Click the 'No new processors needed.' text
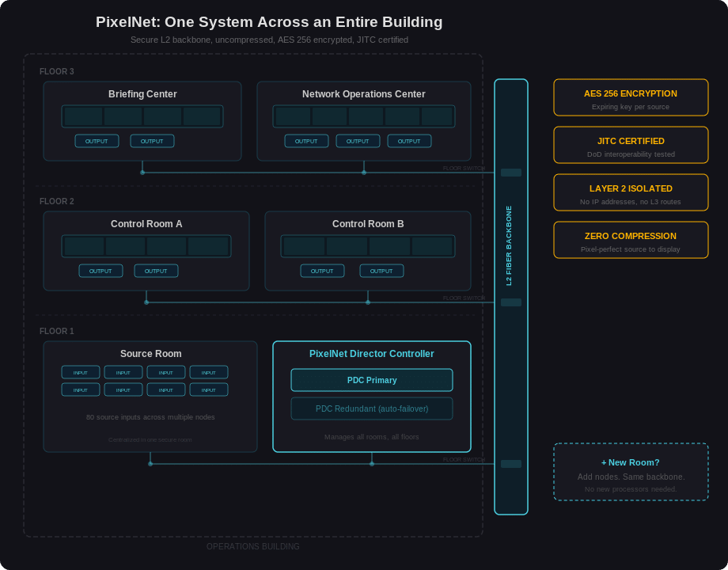728x570 pixels. tap(631, 489)
